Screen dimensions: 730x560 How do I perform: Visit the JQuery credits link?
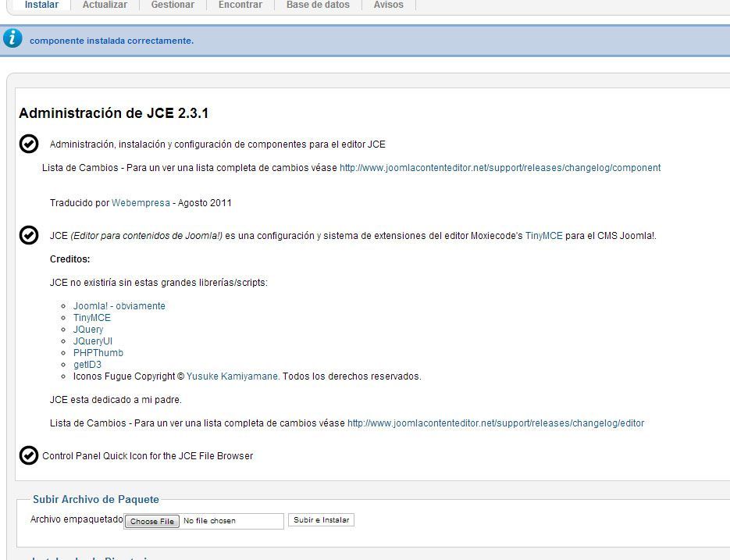pos(88,330)
